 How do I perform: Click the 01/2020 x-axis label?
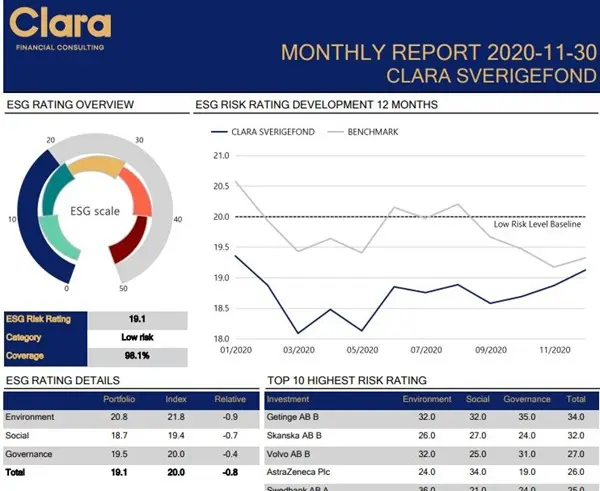click(x=236, y=350)
